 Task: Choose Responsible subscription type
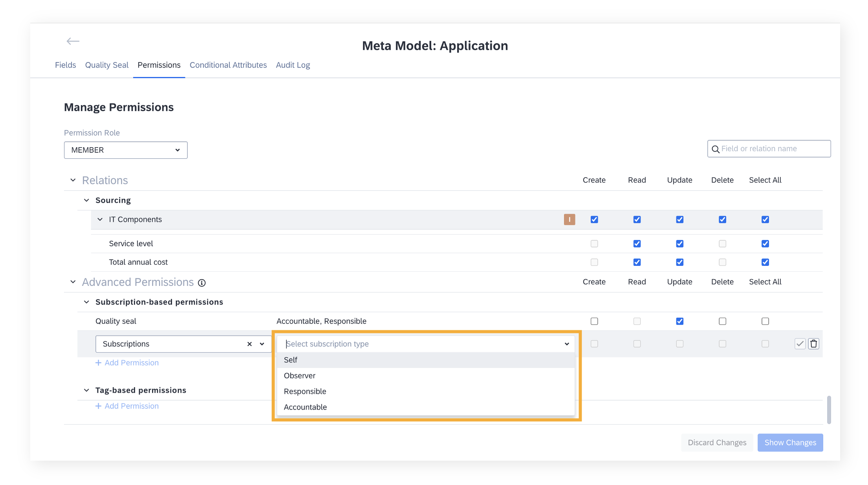coord(426,392)
